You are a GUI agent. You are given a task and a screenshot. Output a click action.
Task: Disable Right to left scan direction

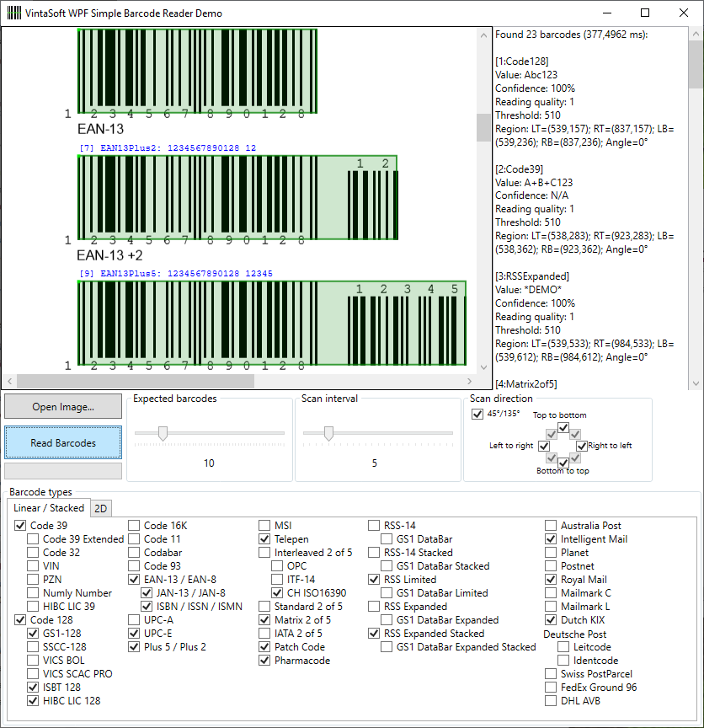(x=582, y=446)
